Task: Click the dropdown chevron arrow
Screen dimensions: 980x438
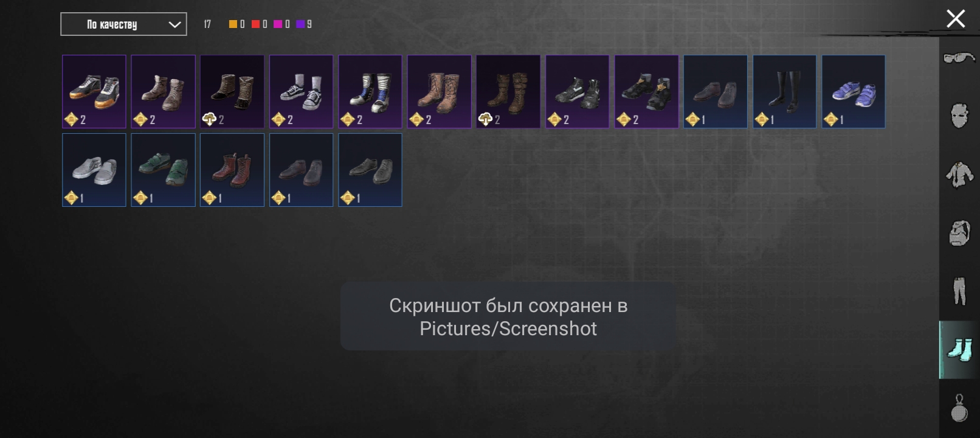Action: (x=174, y=25)
